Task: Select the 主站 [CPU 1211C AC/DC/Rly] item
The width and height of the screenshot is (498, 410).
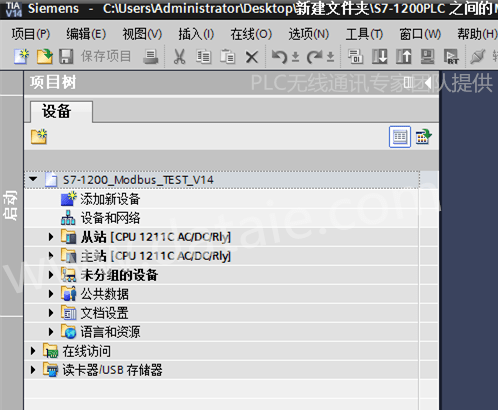Action: tap(156, 256)
